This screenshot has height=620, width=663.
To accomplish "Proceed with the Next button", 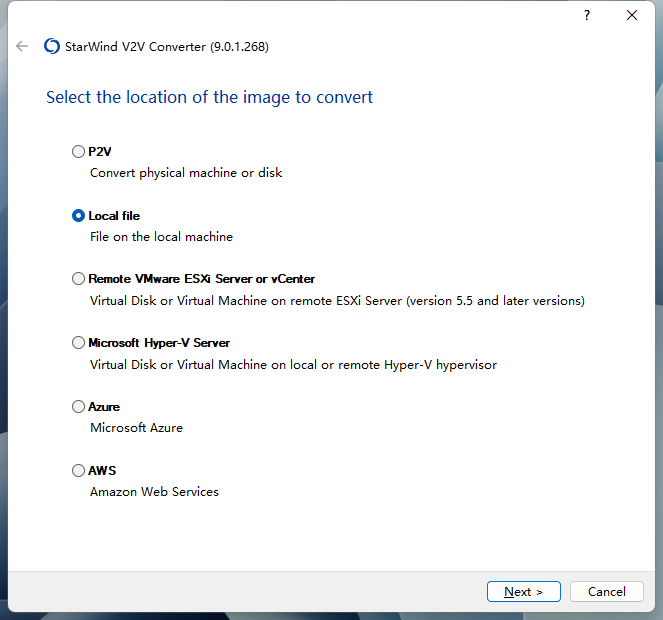I will 523,592.
